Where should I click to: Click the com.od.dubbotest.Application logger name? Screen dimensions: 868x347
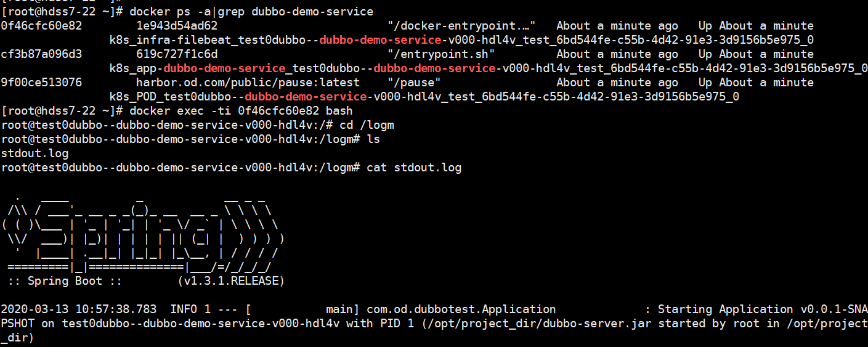(461, 309)
